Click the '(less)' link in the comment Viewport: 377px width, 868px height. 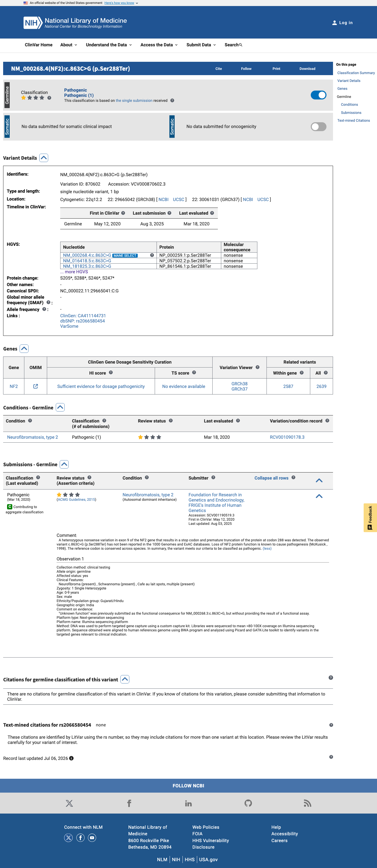pos(267,549)
